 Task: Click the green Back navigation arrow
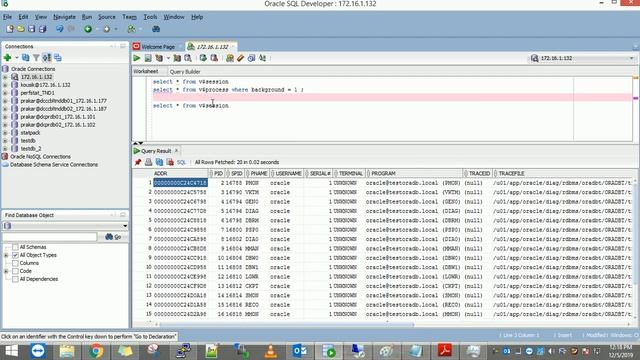[x=88, y=29]
